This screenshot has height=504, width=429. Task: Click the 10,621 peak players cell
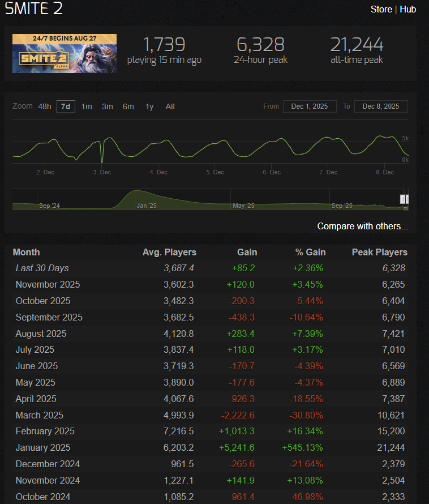pyautogui.click(x=391, y=415)
